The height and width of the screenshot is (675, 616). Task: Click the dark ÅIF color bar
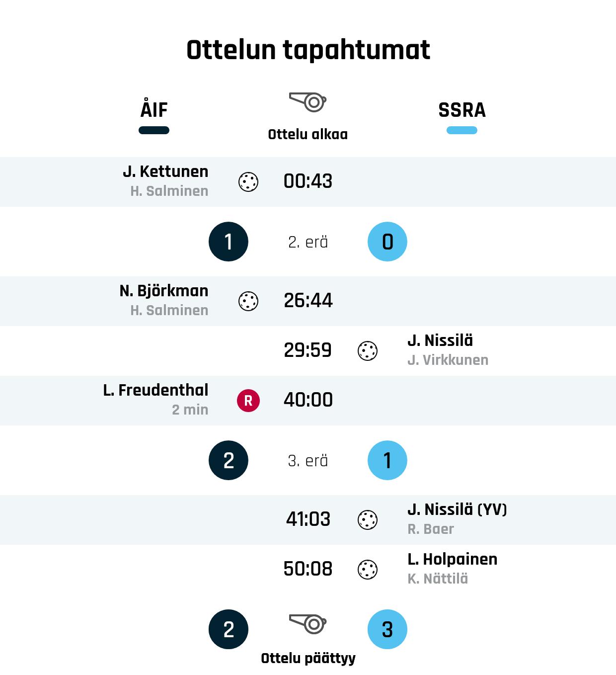[x=154, y=130]
